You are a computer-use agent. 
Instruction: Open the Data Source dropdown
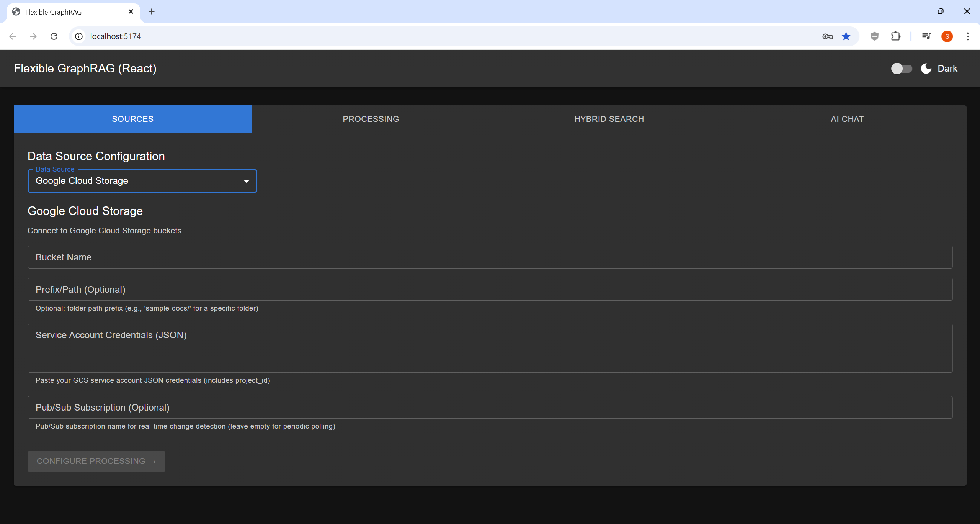tap(142, 181)
